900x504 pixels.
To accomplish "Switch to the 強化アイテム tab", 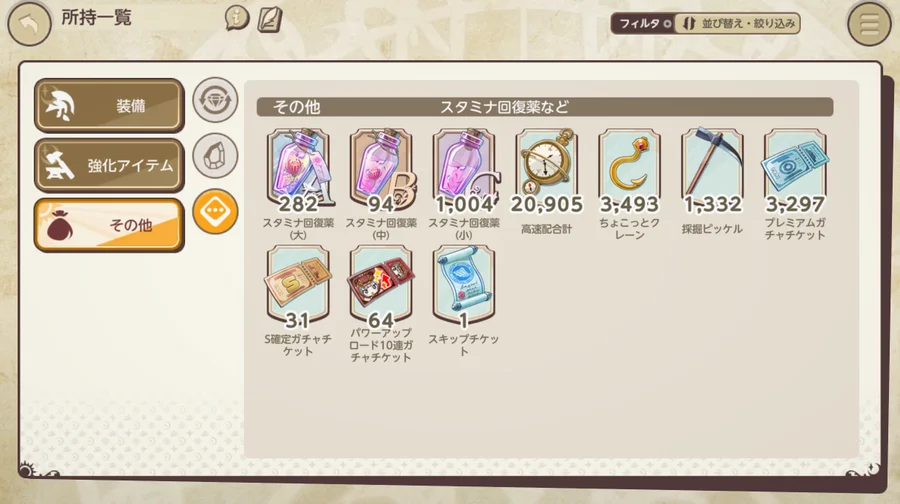I will pyautogui.click(x=109, y=165).
